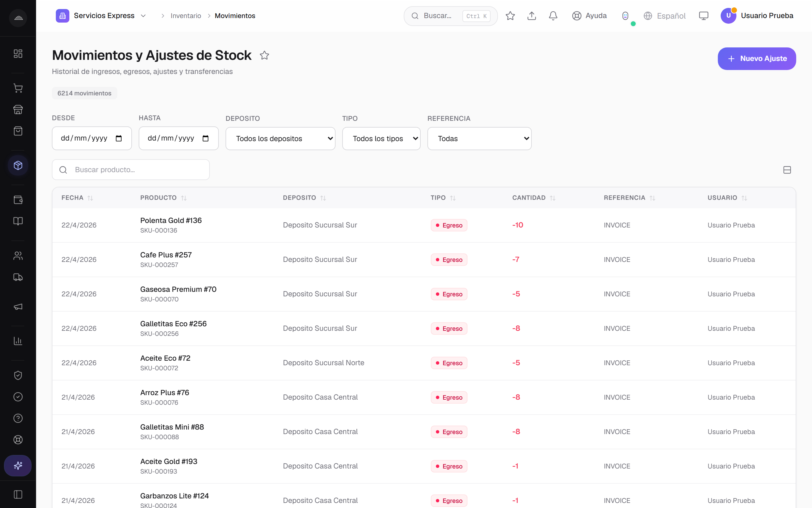The image size is (812, 508).
Task: Open the shopping cart sidebar icon
Action: 18,88
